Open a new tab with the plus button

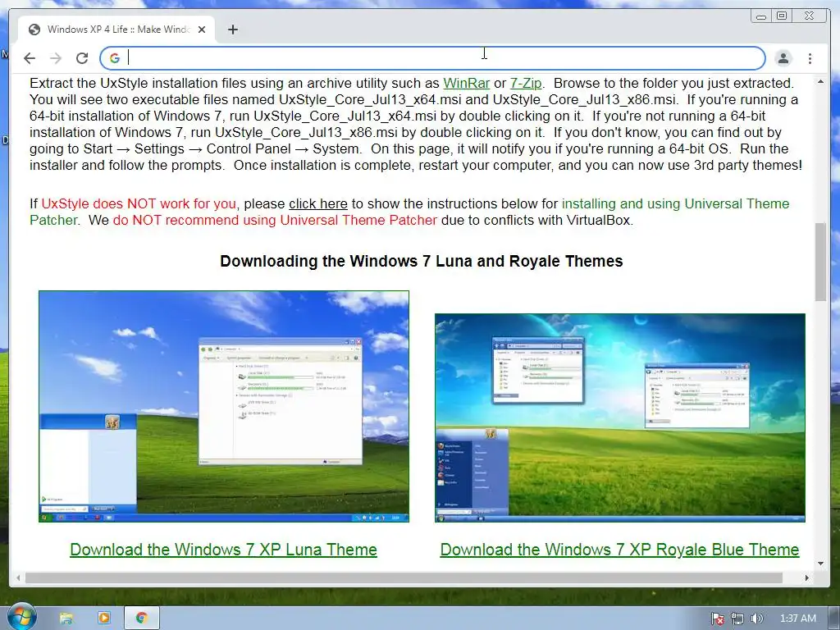232,30
